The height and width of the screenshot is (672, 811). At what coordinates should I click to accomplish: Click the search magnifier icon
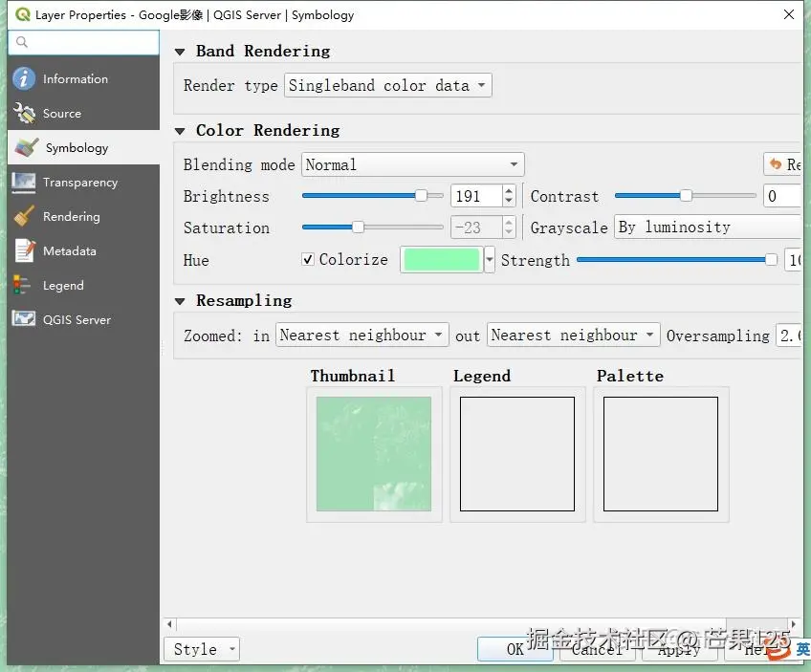pyautogui.click(x=22, y=42)
